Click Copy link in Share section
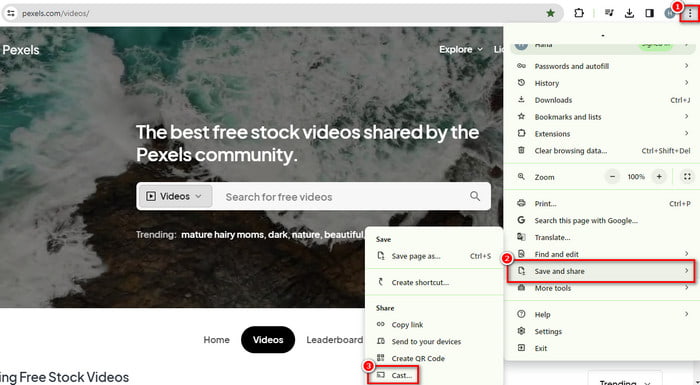 434,325
